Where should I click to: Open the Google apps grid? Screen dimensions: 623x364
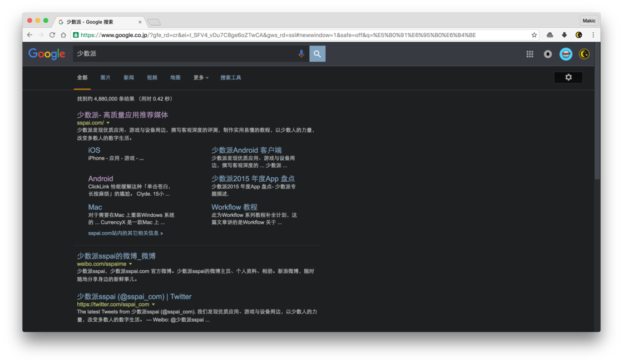click(x=530, y=54)
